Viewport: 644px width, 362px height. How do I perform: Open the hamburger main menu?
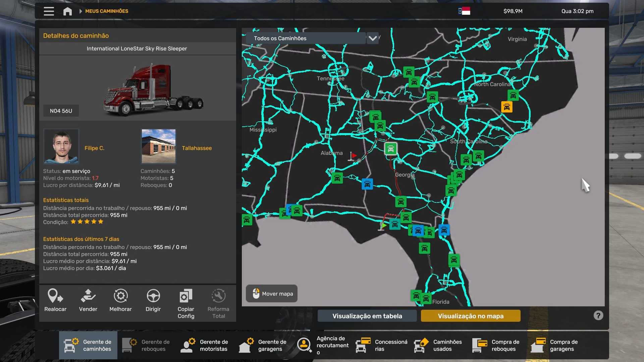coord(49,11)
